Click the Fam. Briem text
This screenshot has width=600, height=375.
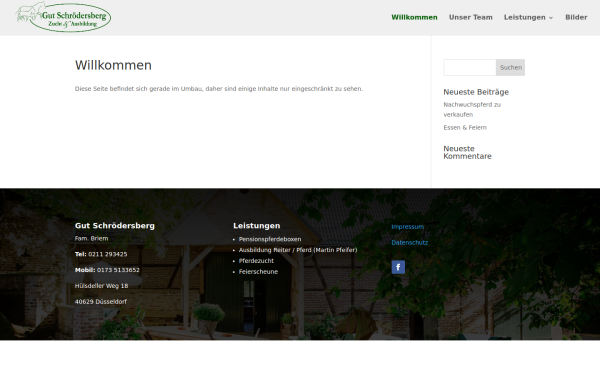click(91, 238)
